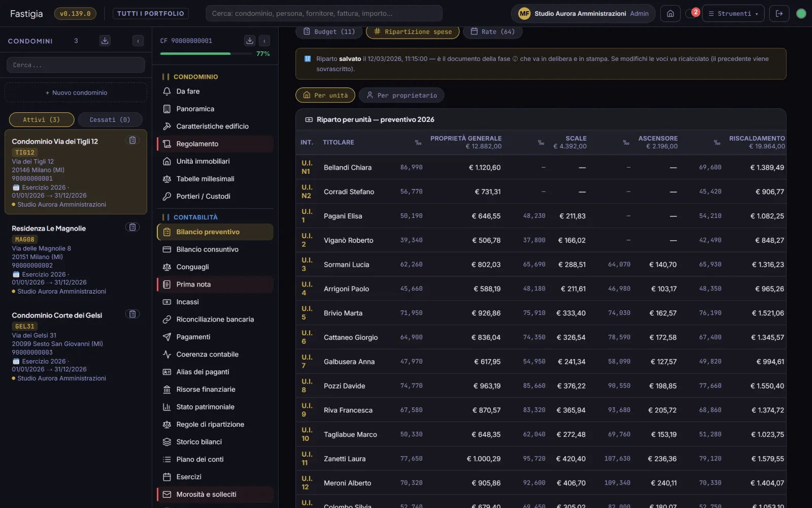The height and width of the screenshot is (508, 812).
Task: Open clipboard icon on Condominio Via dei Tigli 12
Action: pyautogui.click(x=132, y=140)
